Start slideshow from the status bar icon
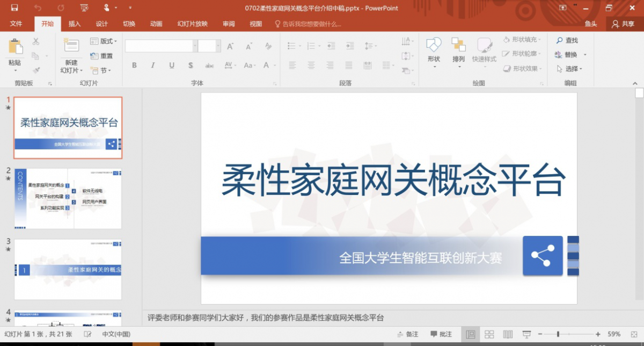This screenshot has height=346, width=644. click(527, 334)
